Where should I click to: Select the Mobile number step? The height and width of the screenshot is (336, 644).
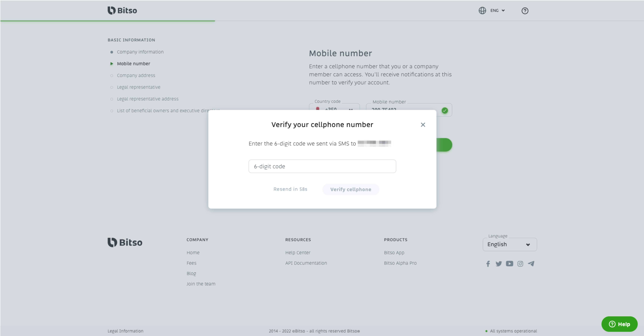(133, 64)
